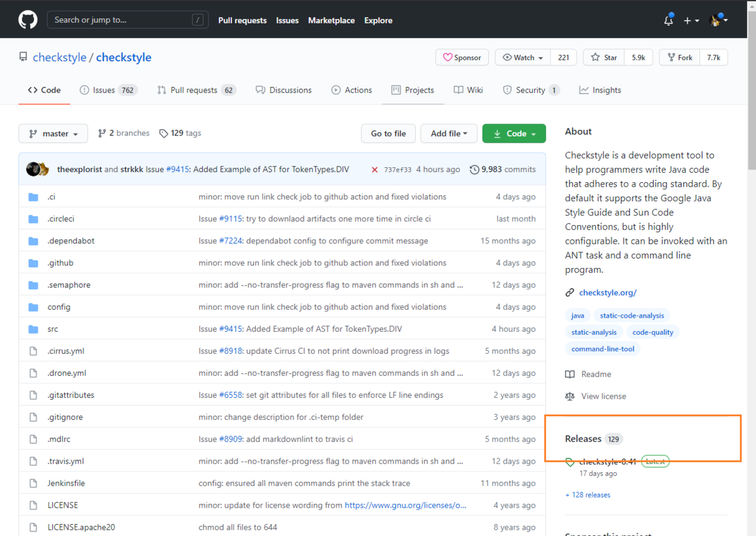Screen dimensions: 756x536
Task: Click the .circleci folder icon
Action: point(33,219)
